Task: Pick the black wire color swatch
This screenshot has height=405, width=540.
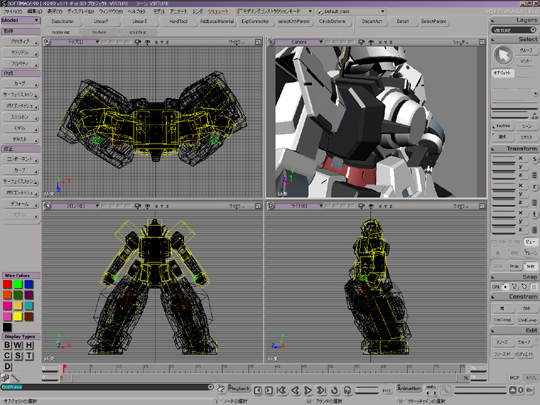Action: coord(7,327)
